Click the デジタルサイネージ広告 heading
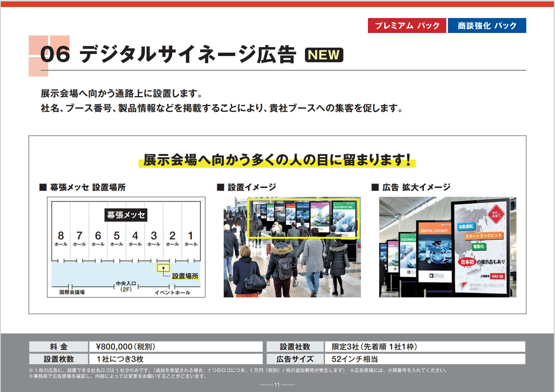 click(188, 54)
